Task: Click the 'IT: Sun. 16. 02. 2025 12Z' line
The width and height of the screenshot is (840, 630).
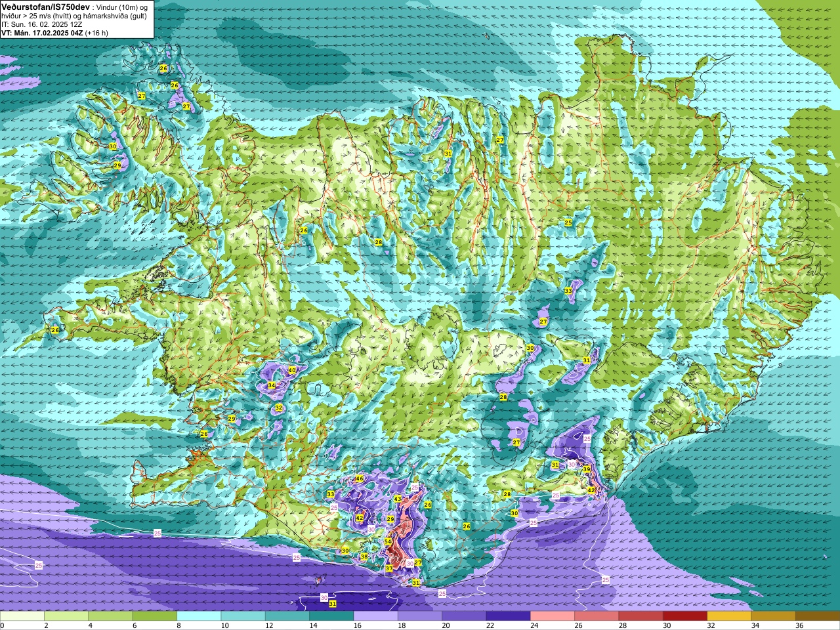Action: (x=42, y=24)
